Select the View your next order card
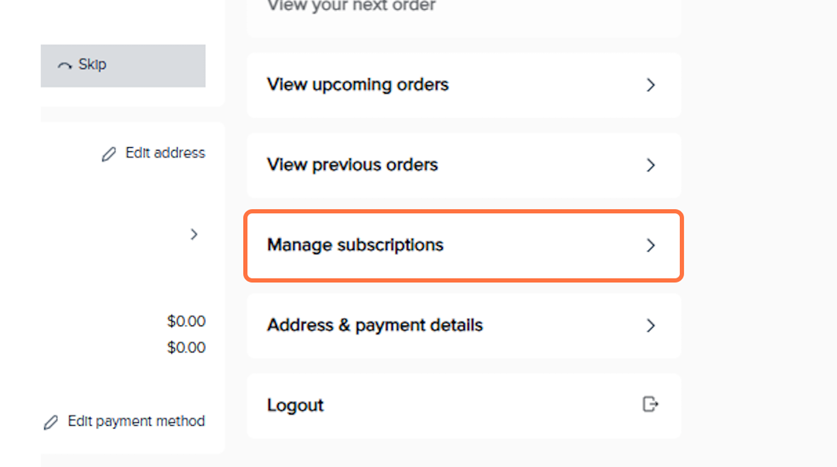837x467 pixels. coord(351,8)
